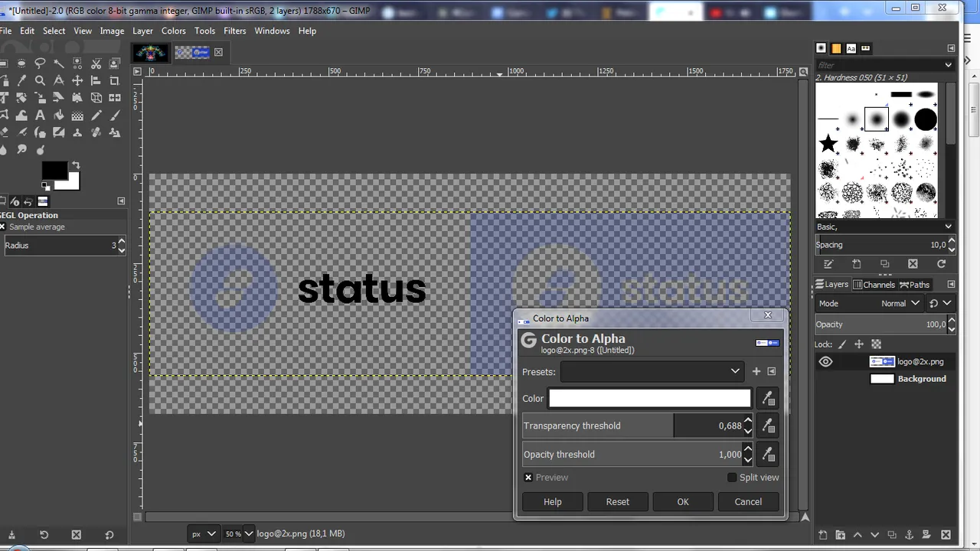Select the Color Picker tool
Screen dimensions: 980x551
click(x=21, y=80)
